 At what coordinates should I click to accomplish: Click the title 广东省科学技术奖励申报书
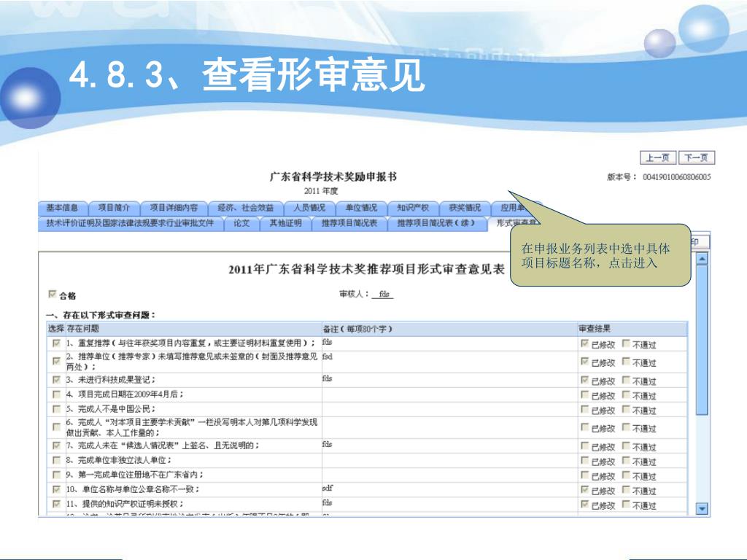(333, 176)
